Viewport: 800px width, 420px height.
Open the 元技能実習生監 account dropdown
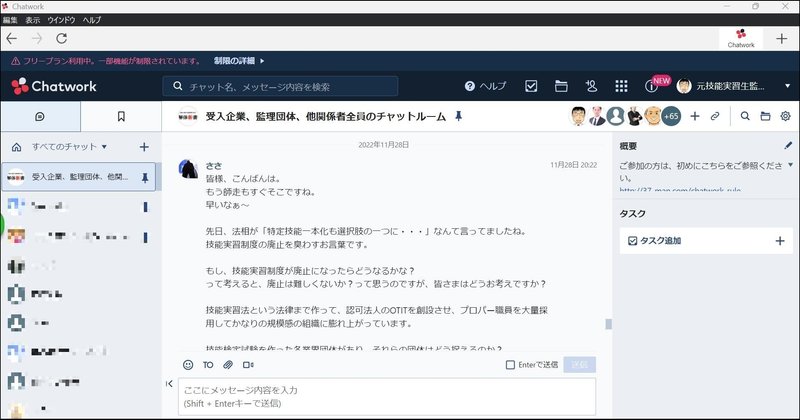(734, 86)
